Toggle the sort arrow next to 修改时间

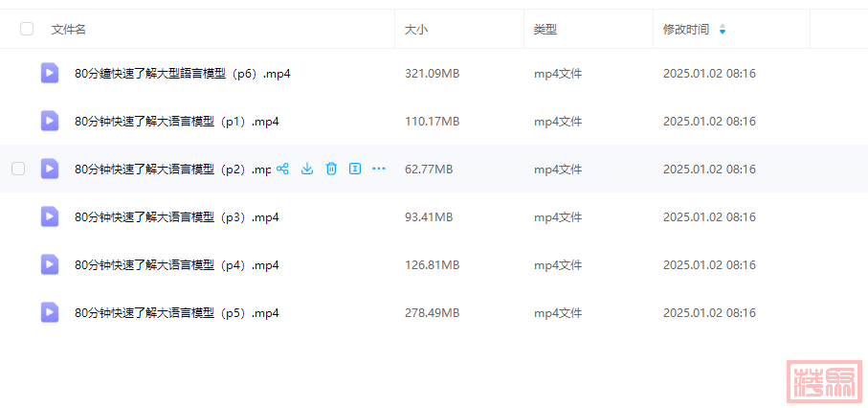[x=723, y=30]
